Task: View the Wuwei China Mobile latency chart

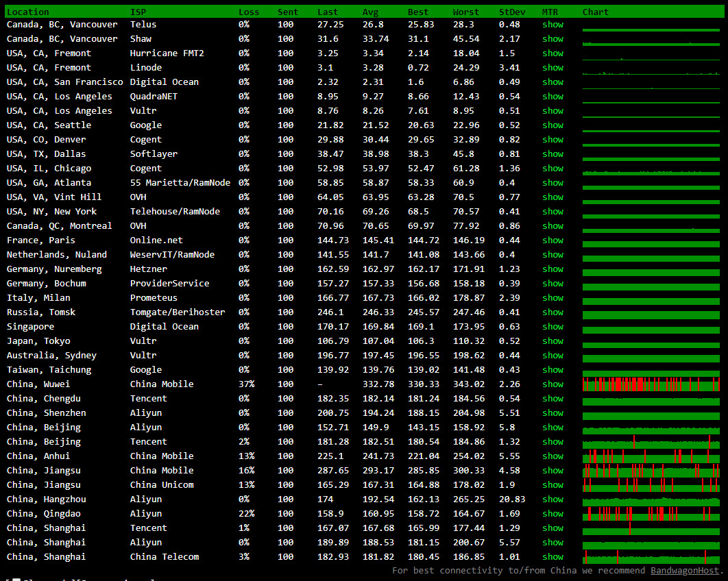Action: (x=651, y=384)
